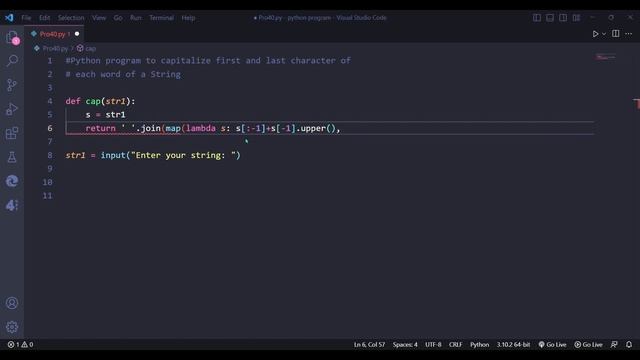The height and width of the screenshot is (360, 640).
Task: Expand the run options dropdown arrow
Action: point(604,34)
